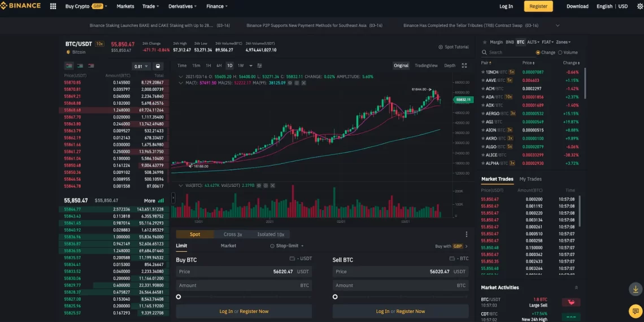The width and height of the screenshot is (644, 322).
Task: Favorite the ADA/BTC pair star
Action: [x=482, y=97]
